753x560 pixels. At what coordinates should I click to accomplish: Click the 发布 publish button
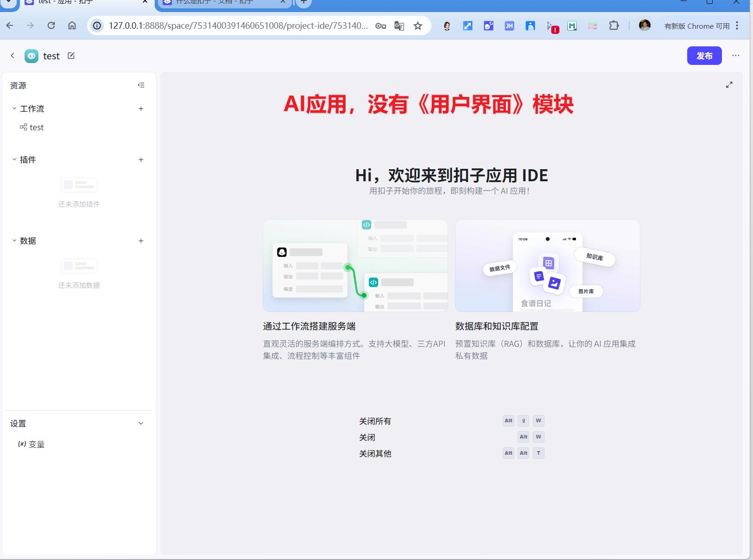point(704,55)
